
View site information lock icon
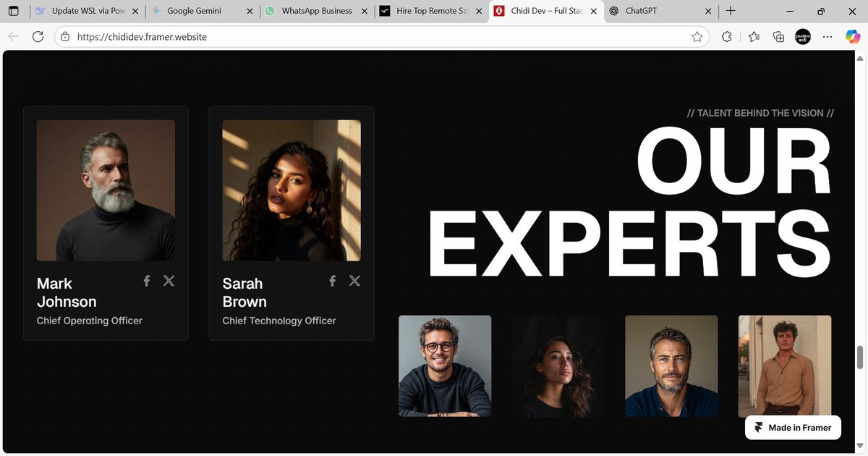[65, 37]
